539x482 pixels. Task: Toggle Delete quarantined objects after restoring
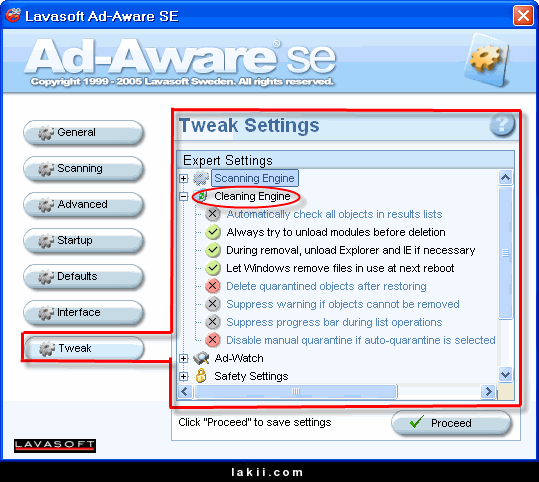coord(213,286)
